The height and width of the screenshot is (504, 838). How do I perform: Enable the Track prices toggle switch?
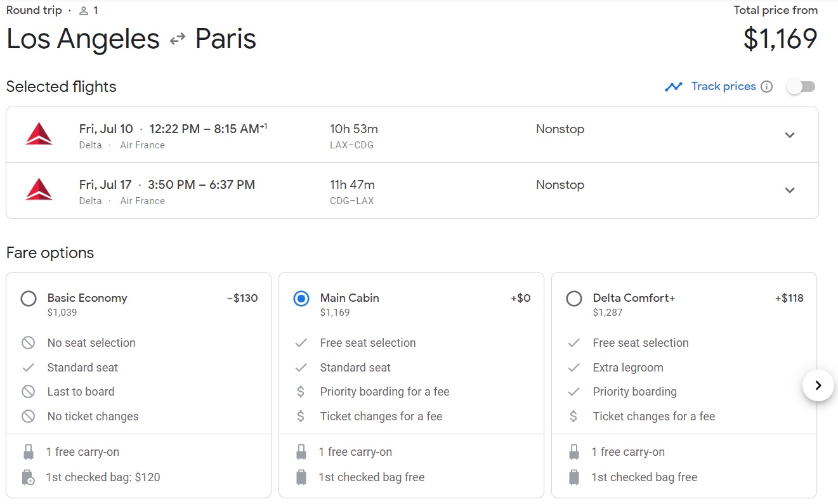click(x=801, y=87)
